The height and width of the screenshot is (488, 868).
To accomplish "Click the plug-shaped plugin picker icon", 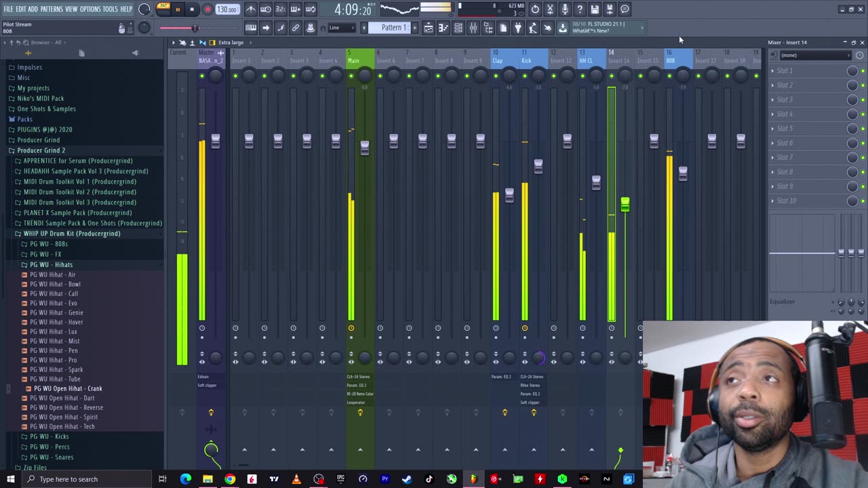I will (x=517, y=28).
